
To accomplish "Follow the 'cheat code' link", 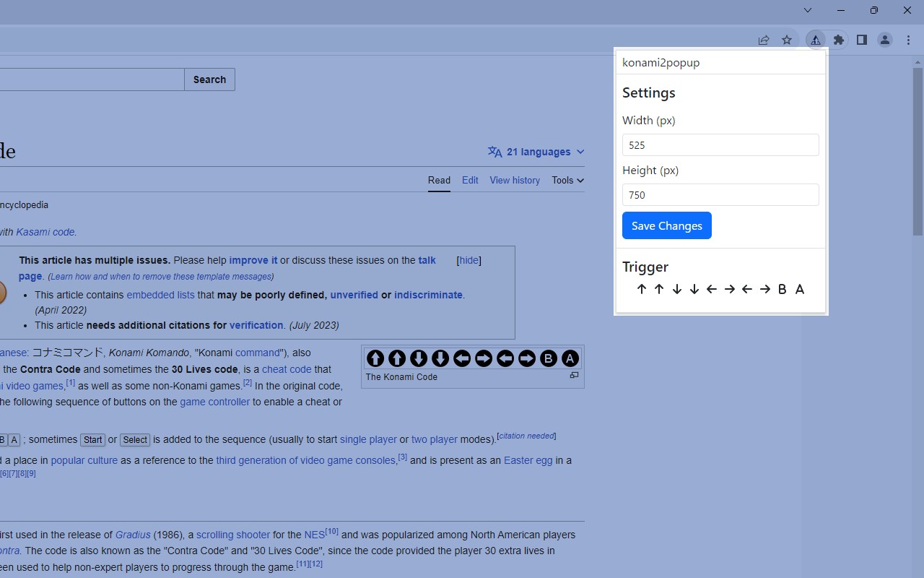I will point(287,369).
